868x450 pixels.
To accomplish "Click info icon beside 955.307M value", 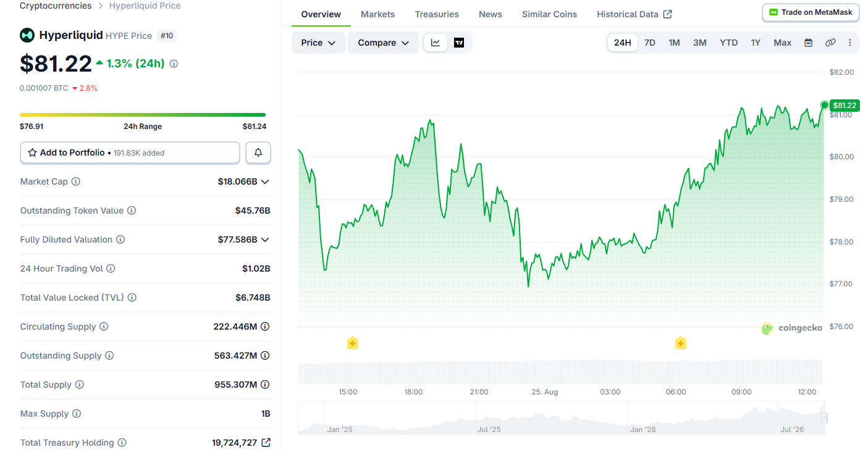I will tap(265, 385).
